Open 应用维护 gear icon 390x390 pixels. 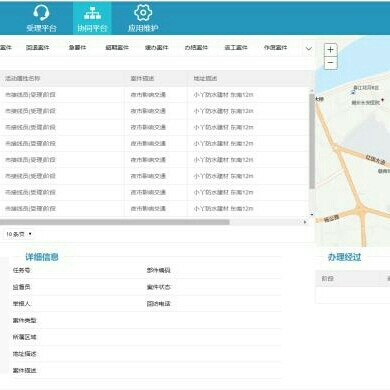click(143, 13)
